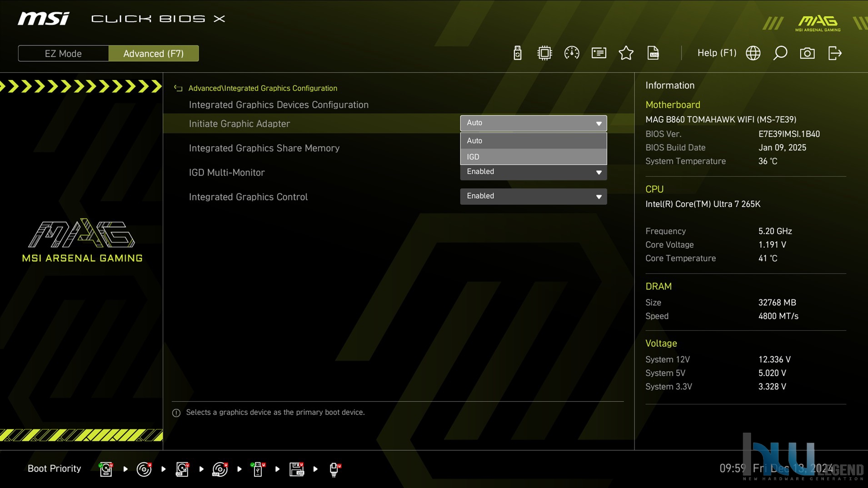
Task: Select the hard disk boot priority icon
Action: [x=106, y=469]
